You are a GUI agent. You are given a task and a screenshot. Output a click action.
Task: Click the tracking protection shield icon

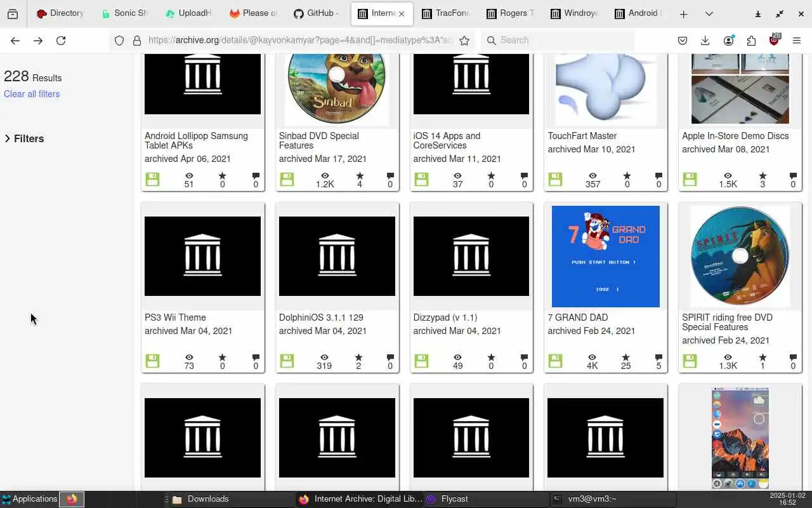[x=119, y=40]
